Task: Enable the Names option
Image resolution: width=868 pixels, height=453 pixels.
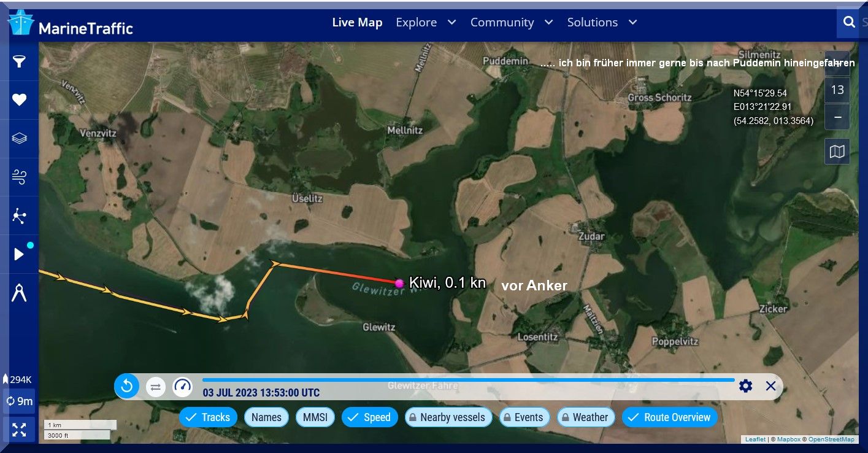Action: pos(266,417)
